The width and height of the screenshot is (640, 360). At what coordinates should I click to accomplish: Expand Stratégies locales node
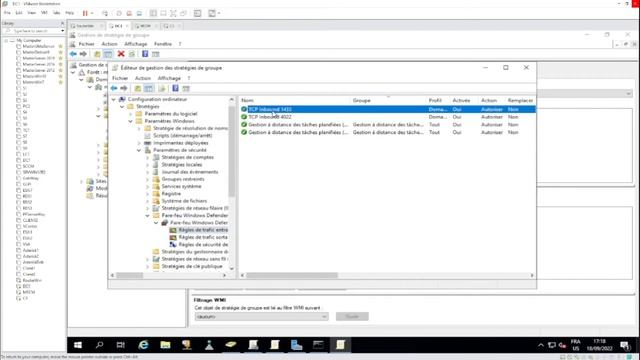pyautogui.click(x=148, y=165)
